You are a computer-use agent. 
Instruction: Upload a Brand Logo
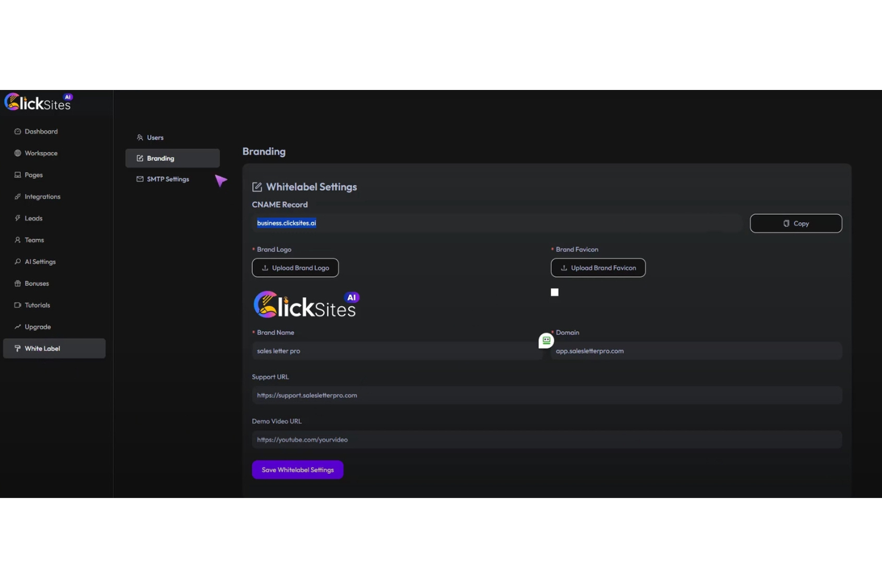point(295,267)
